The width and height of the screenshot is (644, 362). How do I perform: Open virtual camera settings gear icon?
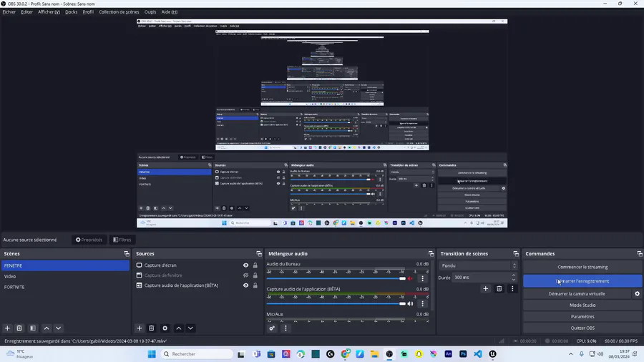click(x=638, y=294)
